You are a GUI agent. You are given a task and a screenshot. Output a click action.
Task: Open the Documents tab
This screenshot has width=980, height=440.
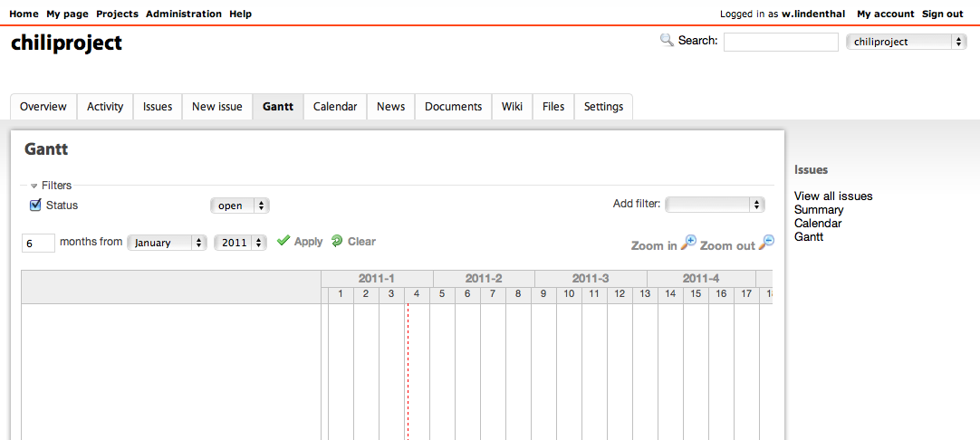454,107
